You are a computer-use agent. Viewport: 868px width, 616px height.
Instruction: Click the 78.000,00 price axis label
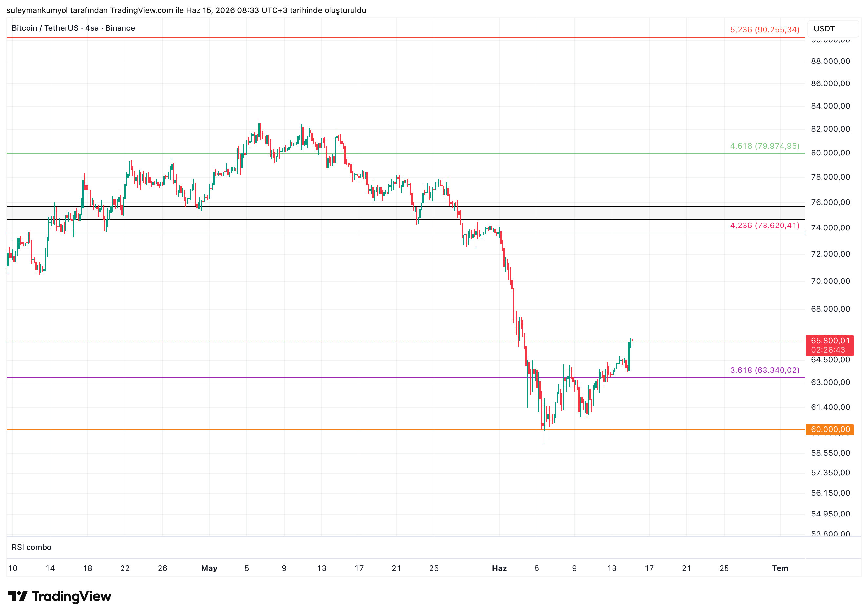830,177
